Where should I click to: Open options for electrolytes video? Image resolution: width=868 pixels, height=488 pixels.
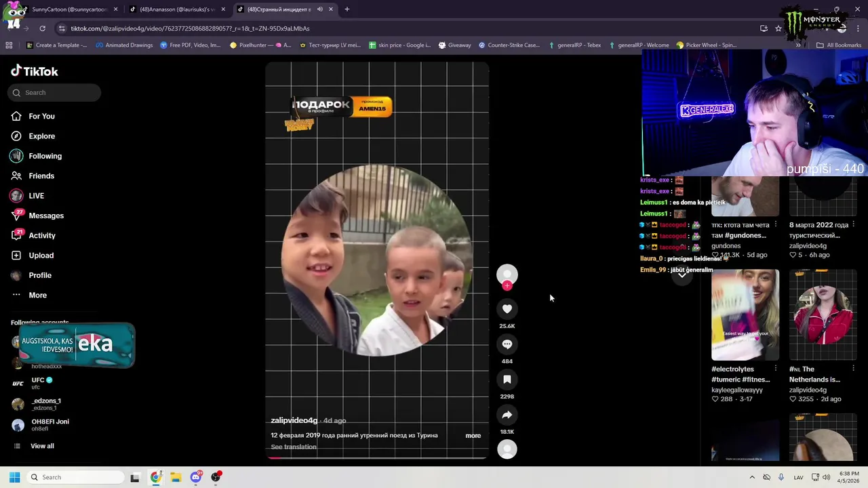776,369
